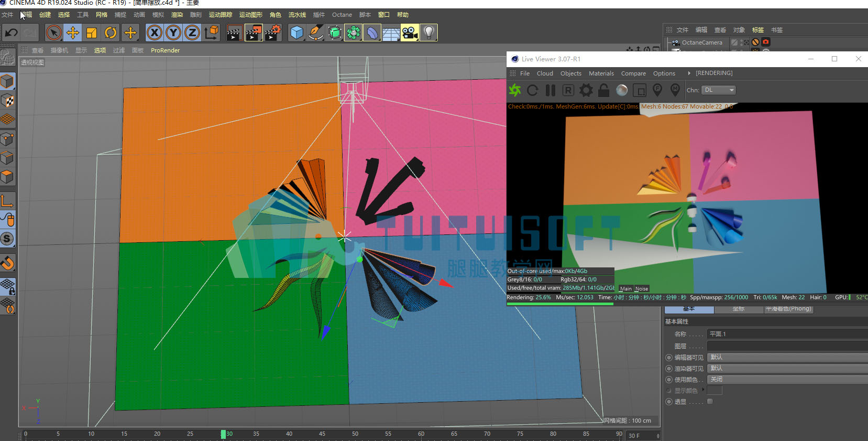This screenshot has height=441, width=868.
Task: Open 编辑器可见 dropdown
Action: point(787,357)
